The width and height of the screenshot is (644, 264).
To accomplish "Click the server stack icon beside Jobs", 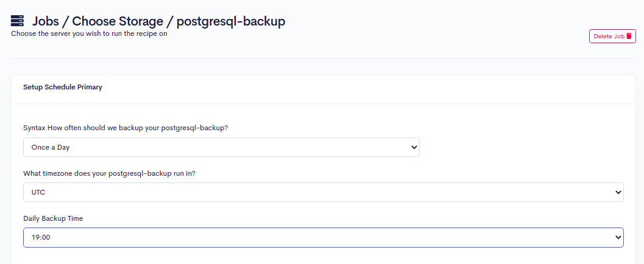I will click(17, 21).
